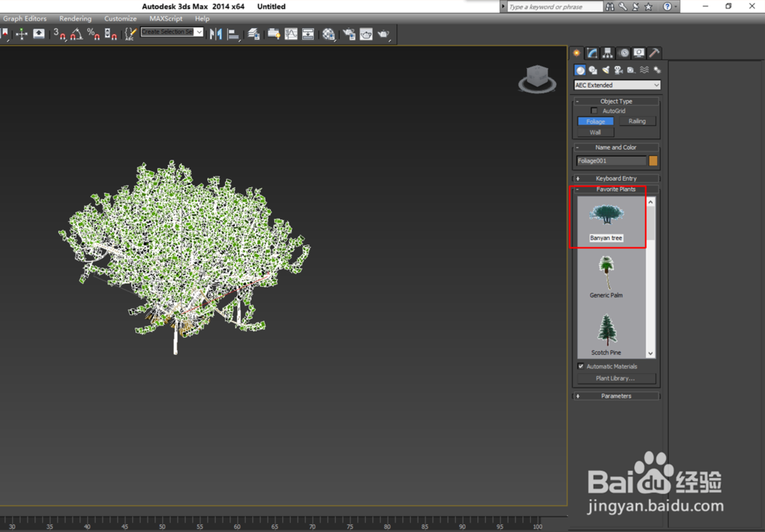
Task: Open the AEC Extended dropdown
Action: 617,85
